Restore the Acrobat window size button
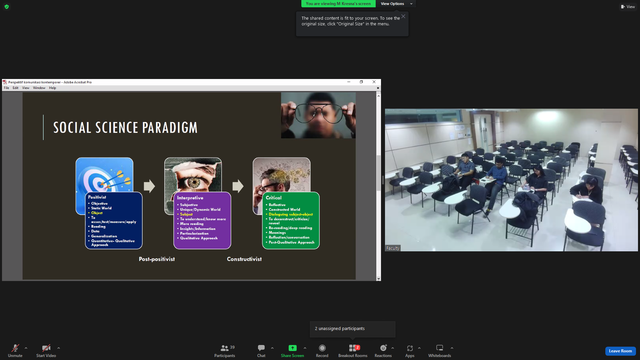This screenshot has width=640, height=360. coord(361,82)
